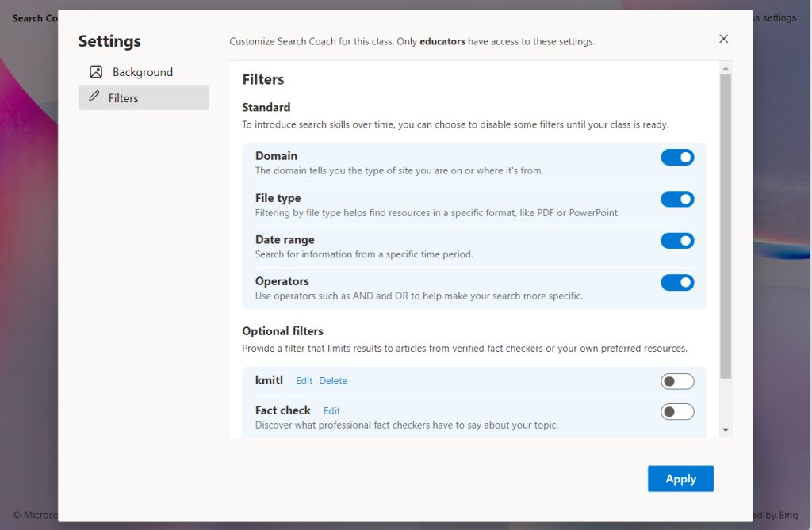Click the scrollbar's up arrow
This screenshot has width=812, height=530.
coord(726,67)
